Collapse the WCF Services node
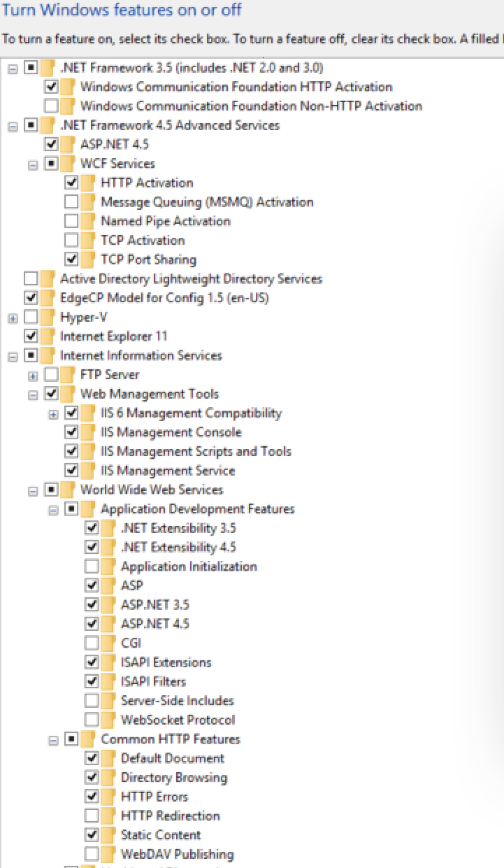 click(x=33, y=164)
